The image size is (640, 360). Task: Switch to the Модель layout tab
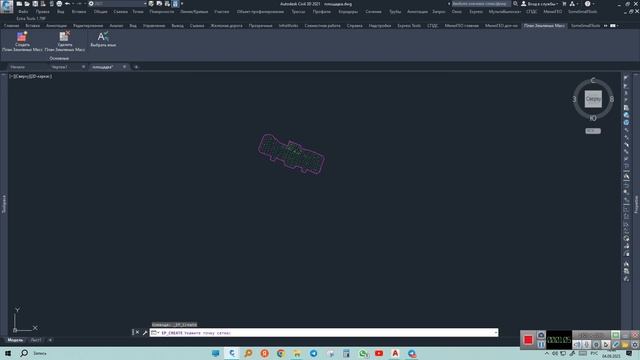point(15,340)
